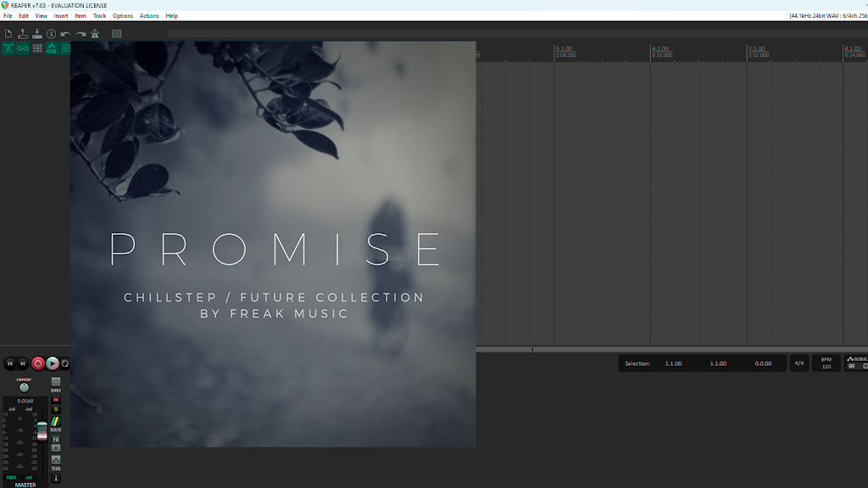Viewport: 868px width, 488px height.
Task: Open the Track menu
Action: [x=99, y=15]
